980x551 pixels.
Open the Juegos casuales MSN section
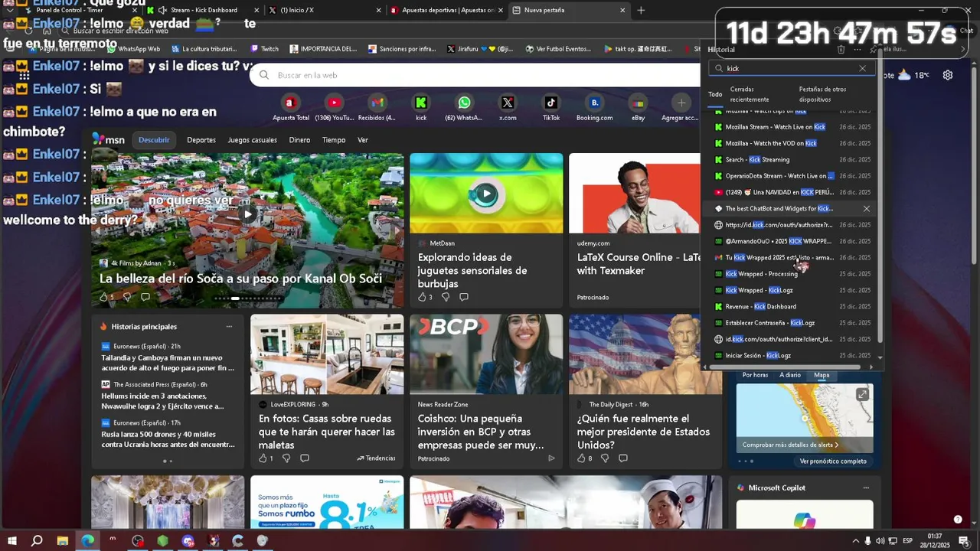(252, 140)
